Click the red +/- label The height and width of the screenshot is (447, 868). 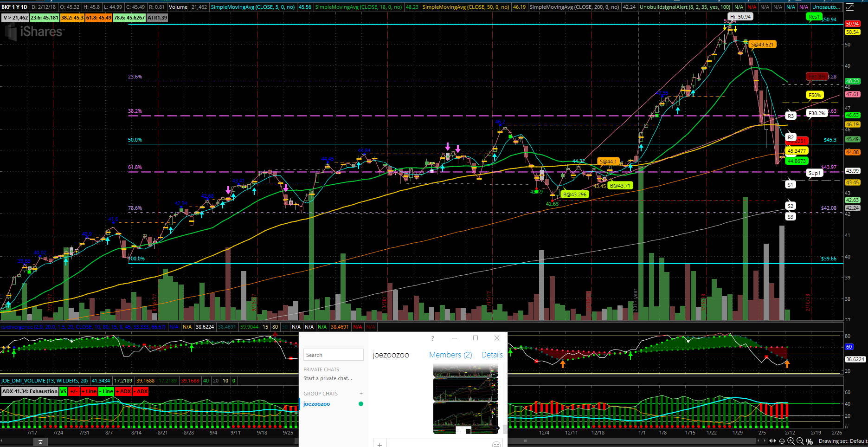coord(74,391)
